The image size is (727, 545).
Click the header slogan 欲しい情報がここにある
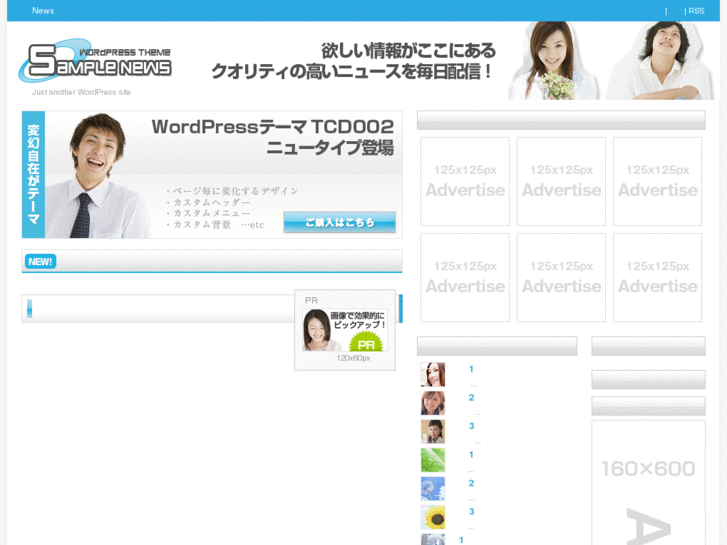point(408,51)
